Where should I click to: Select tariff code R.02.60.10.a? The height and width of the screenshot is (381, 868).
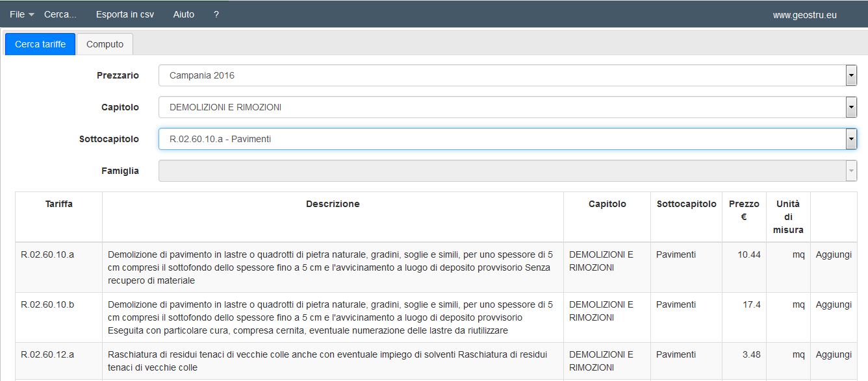(x=47, y=254)
